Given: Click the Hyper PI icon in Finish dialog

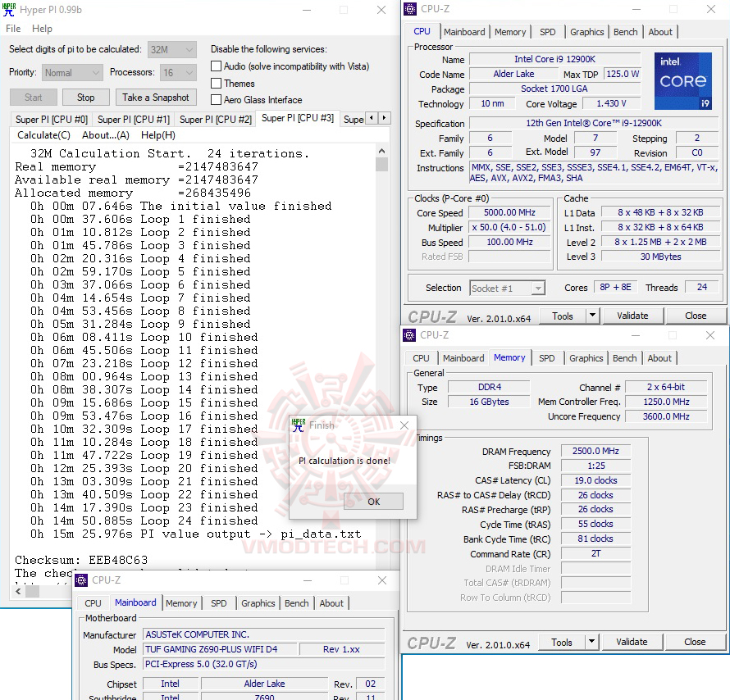Looking at the screenshot, I should (298, 425).
